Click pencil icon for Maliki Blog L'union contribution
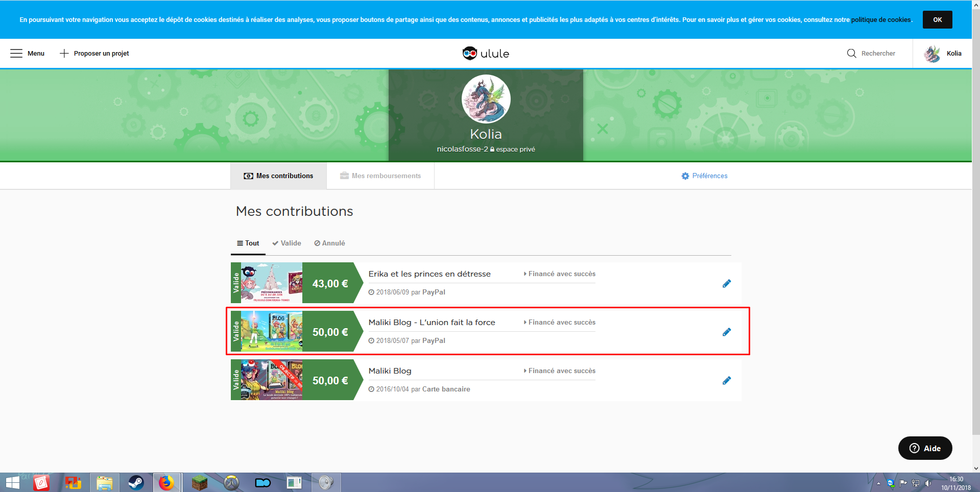980x492 pixels. [726, 332]
